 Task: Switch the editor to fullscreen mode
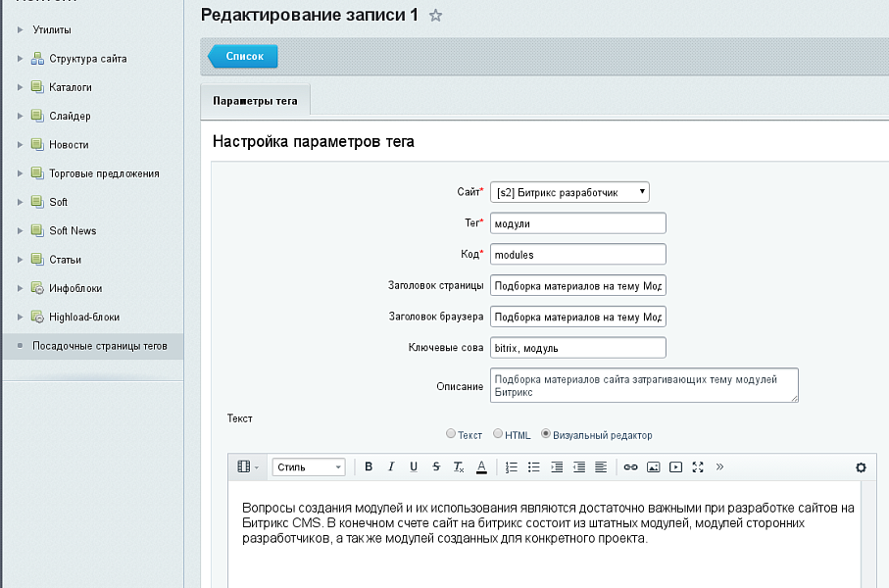(x=698, y=467)
